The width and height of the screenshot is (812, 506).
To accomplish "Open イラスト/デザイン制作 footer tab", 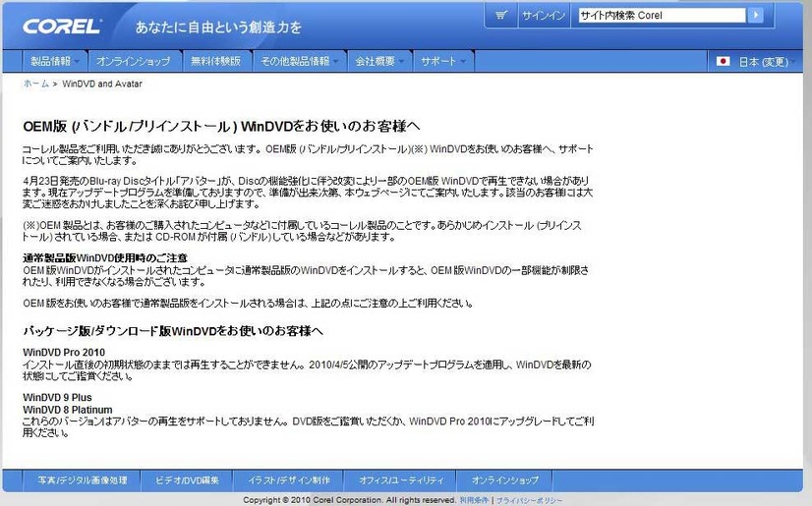I will (288, 480).
